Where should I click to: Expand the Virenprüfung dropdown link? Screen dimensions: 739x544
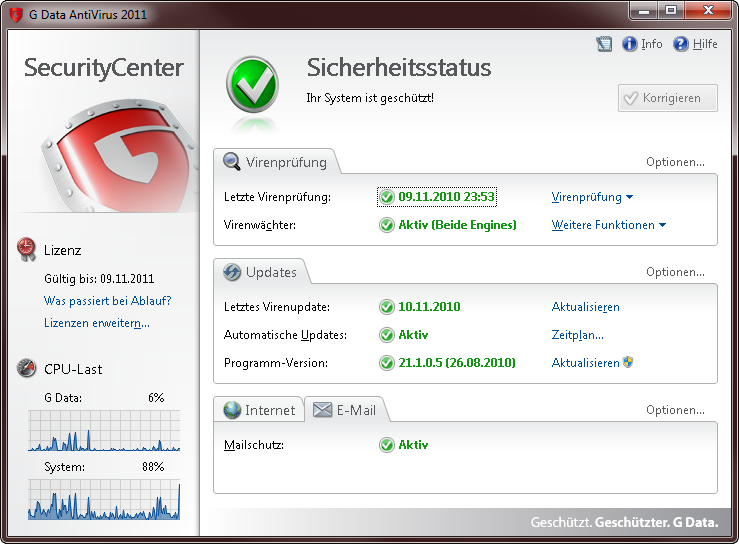point(592,197)
